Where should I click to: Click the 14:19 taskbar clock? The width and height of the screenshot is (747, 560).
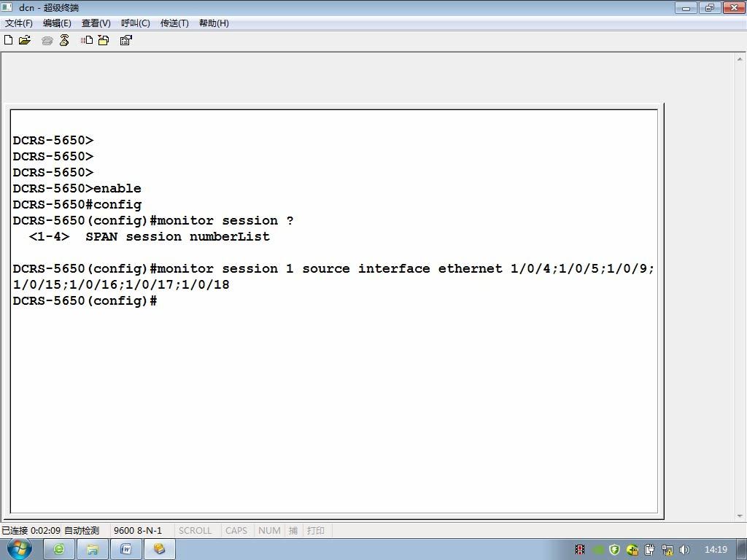point(716,550)
